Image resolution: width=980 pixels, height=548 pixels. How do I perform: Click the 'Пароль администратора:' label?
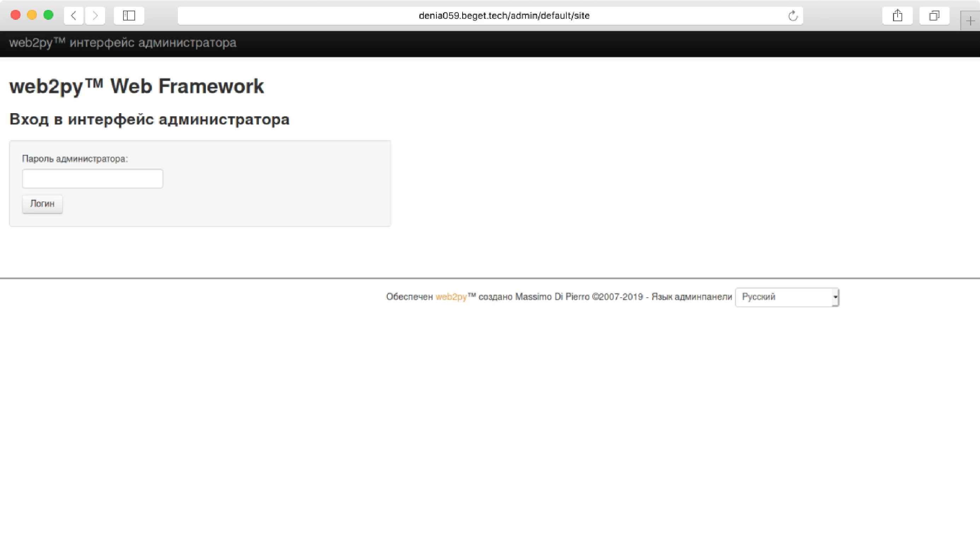click(x=75, y=159)
